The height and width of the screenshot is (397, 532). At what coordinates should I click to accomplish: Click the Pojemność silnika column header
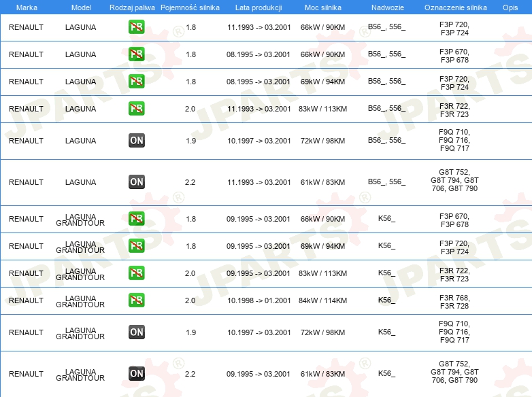point(190,7)
